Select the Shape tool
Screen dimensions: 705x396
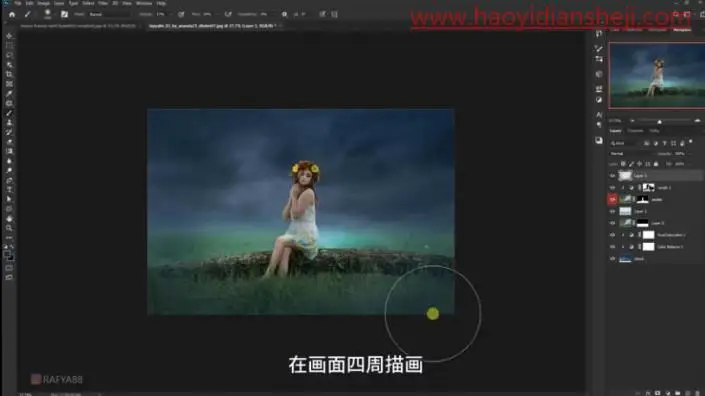pyautogui.click(x=9, y=209)
